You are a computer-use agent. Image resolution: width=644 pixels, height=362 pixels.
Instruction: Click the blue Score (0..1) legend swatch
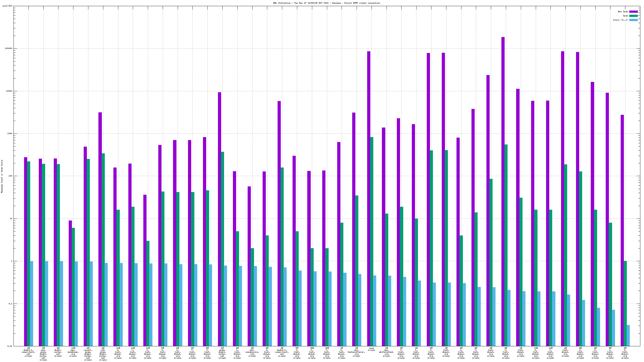tap(633, 20)
